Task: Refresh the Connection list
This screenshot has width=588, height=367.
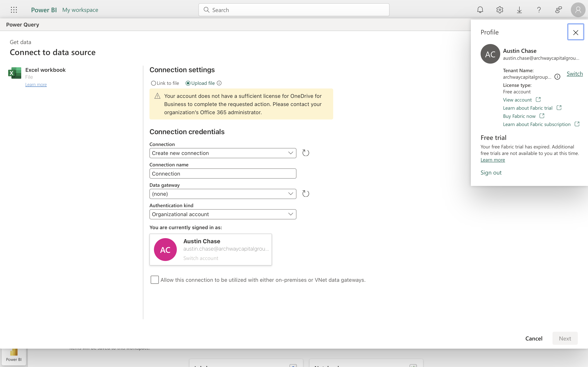Action: (305, 153)
